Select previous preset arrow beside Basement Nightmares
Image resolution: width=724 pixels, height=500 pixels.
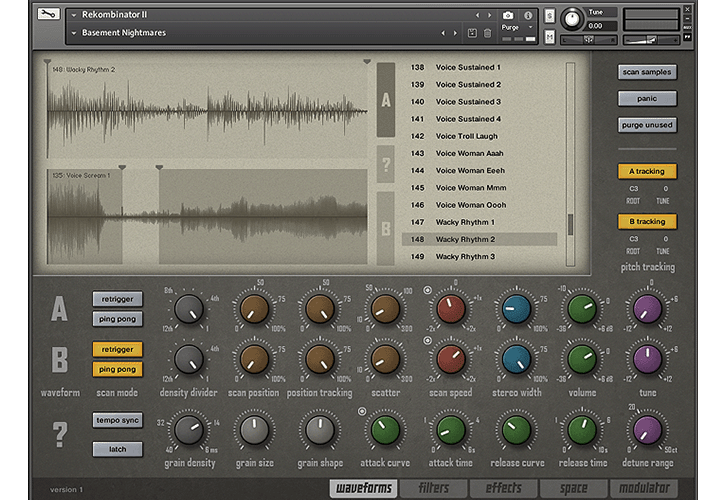(443, 33)
